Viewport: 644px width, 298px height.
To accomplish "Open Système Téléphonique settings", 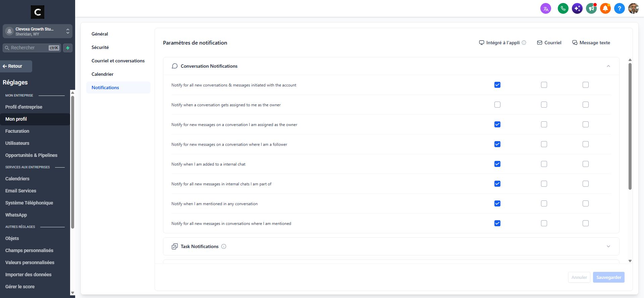I will (29, 203).
